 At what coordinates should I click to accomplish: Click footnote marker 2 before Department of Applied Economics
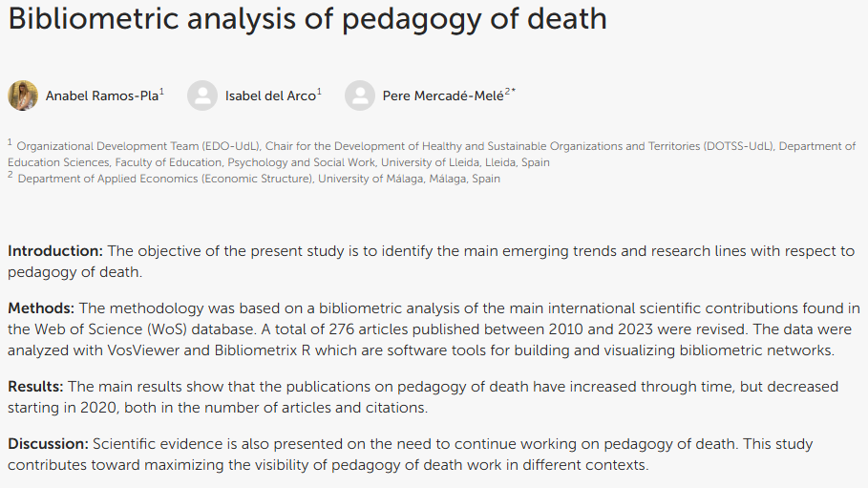pos(10,175)
